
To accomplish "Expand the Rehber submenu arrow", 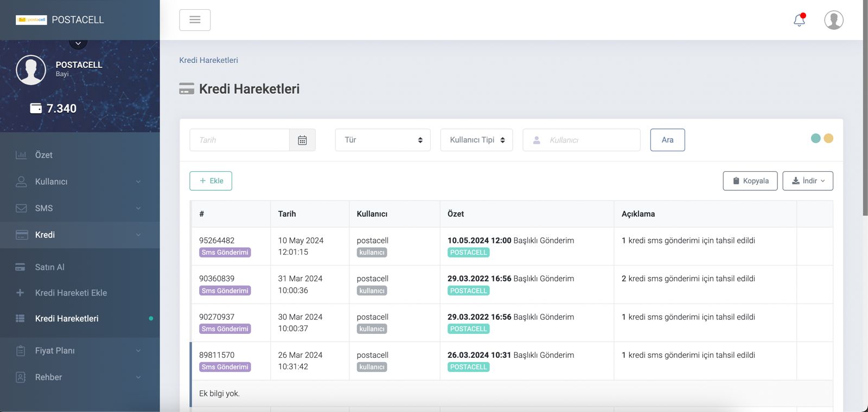I will click(x=138, y=377).
